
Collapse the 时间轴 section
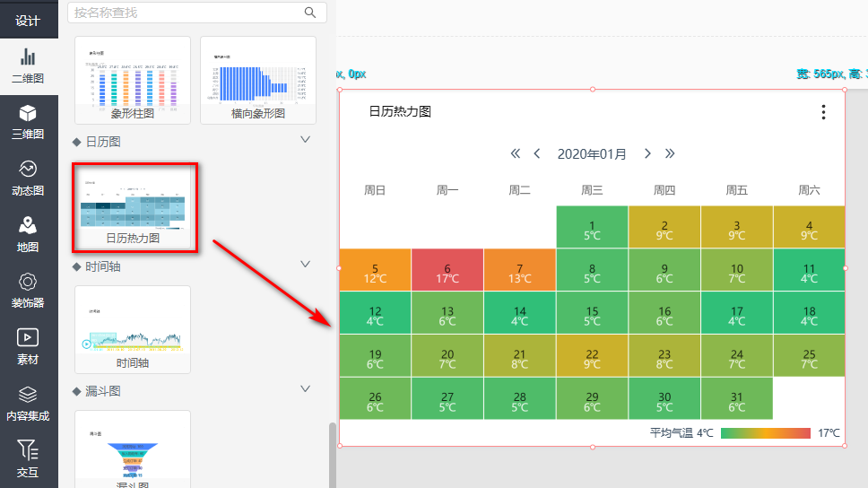tap(305, 265)
